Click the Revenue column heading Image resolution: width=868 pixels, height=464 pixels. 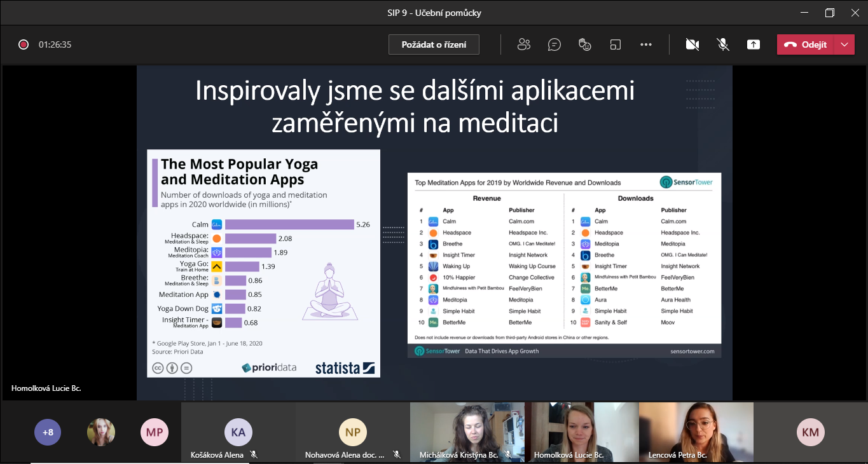486,198
